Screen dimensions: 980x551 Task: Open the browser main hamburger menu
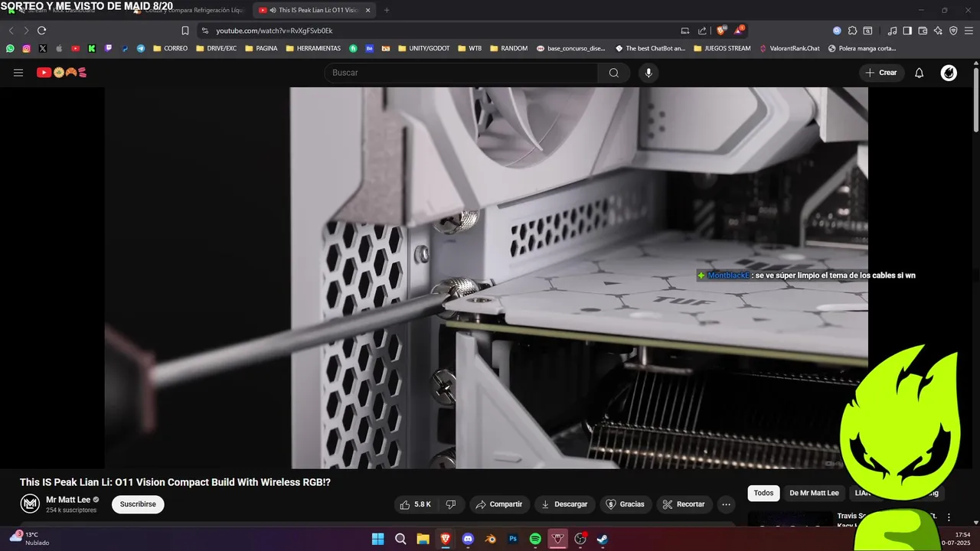(x=969, y=31)
